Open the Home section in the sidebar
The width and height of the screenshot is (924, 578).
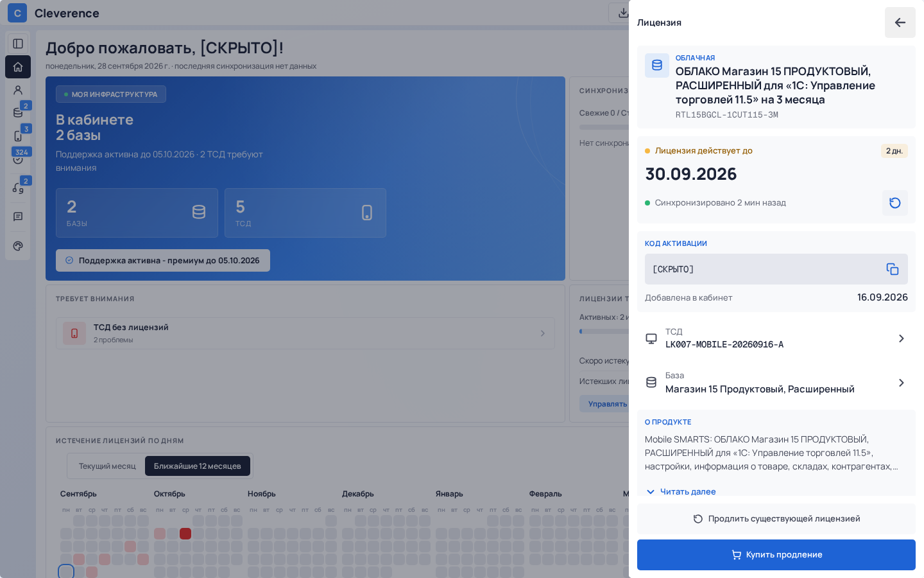click(x=18, y=67)
